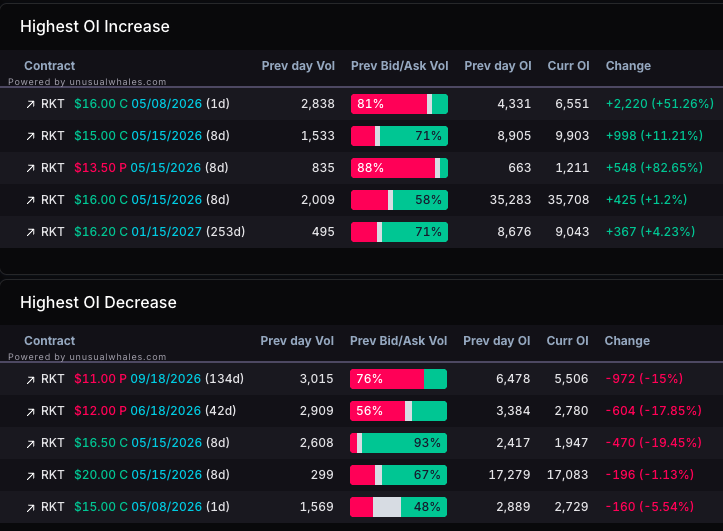
Task: Select the +998 (+11.21%) change value
Action: pyautogui.click(x=654, y=136)
